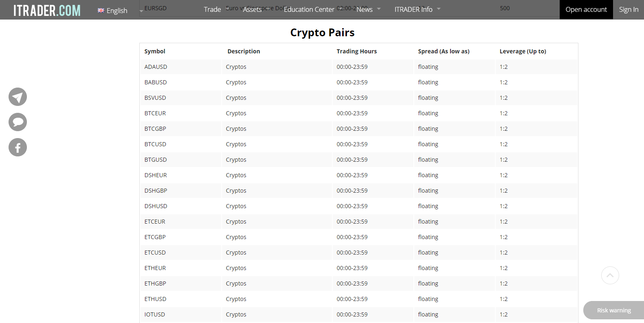Viewport: 644px width, 323px height.
Task: Open the Risk warning tab
Action: pos(613,310)
